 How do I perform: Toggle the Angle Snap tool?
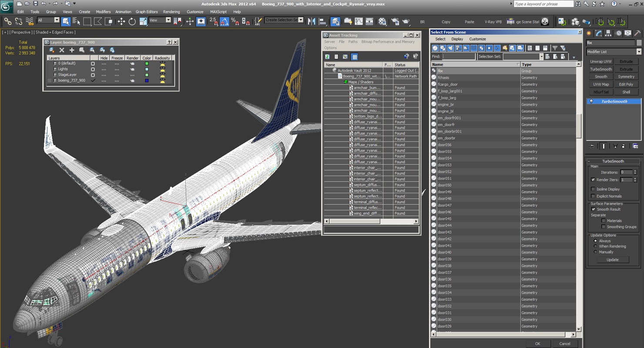point(224,21)
